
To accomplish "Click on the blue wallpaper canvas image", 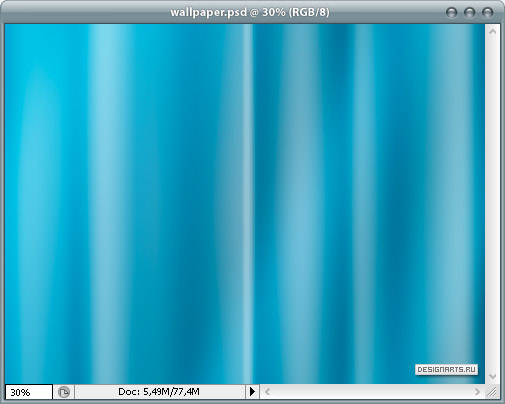I will point(245,204).
